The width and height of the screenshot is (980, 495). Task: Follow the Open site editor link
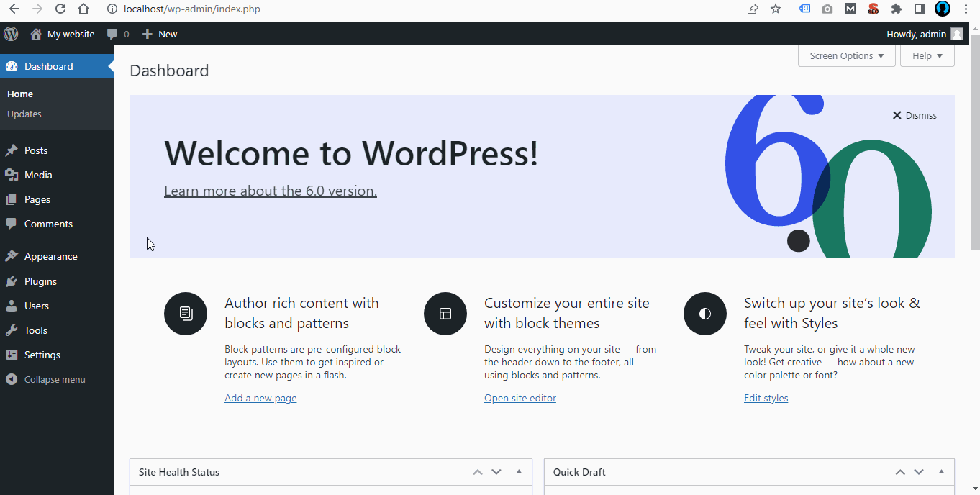[x=520, y=398]
